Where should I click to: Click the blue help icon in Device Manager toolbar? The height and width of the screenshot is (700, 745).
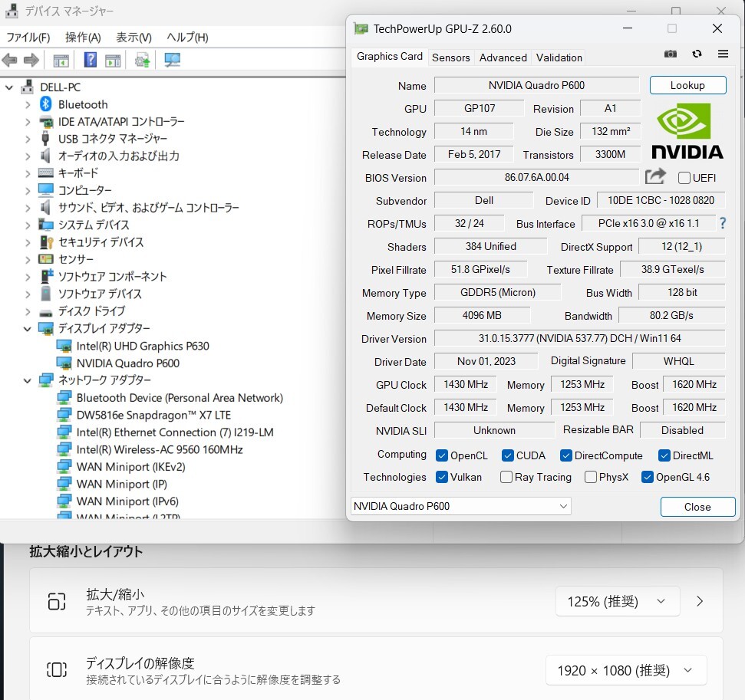90,60
